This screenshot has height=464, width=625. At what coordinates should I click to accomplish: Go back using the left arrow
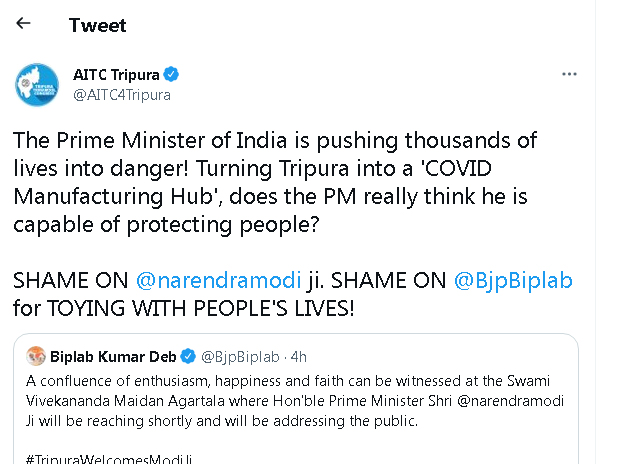pyautogui.click(x=24, y=23)
